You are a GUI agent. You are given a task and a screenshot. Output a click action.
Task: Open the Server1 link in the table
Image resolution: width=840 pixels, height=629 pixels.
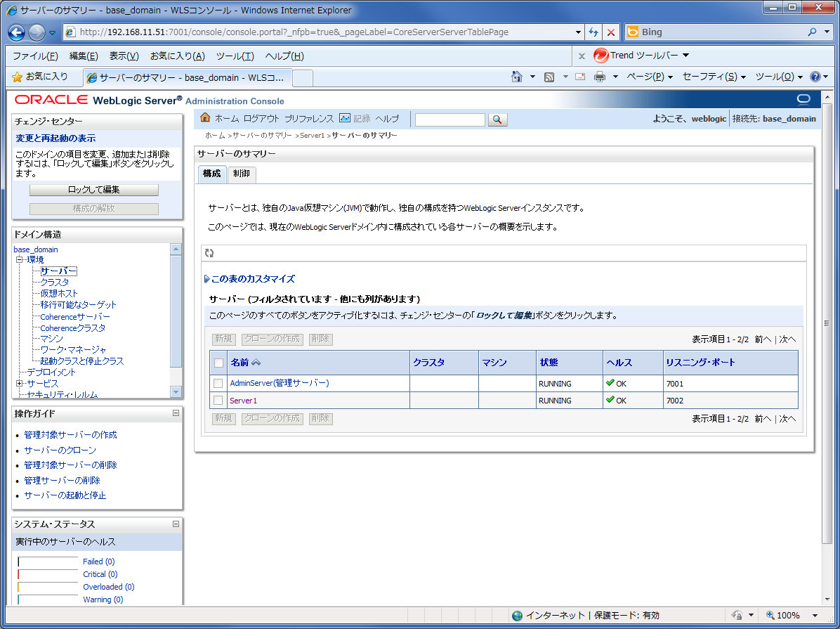click(x=243, y=401)
